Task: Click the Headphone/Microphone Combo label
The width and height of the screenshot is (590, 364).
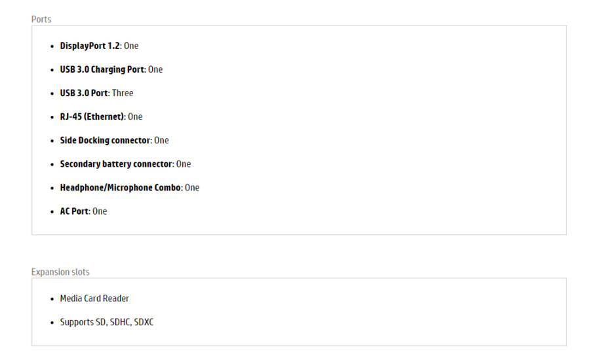Action: 121,187
